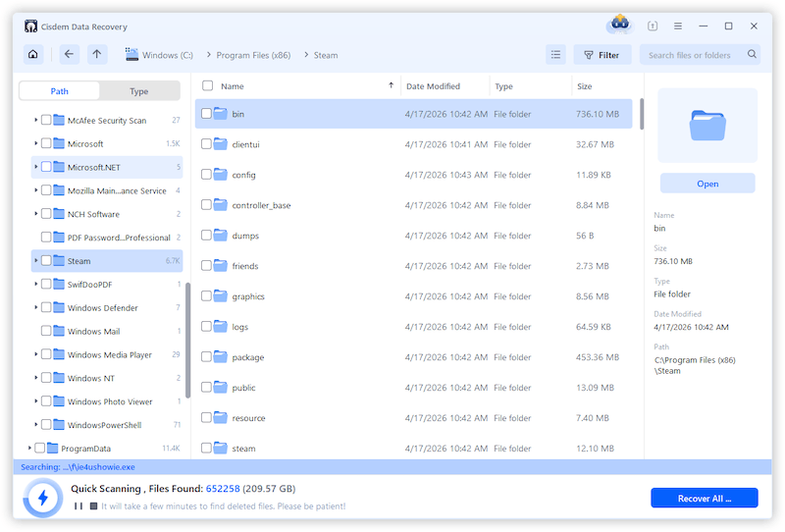Click the file list vertical scrollbar
This screenshot has height=532, width=785.
[642, 114]
